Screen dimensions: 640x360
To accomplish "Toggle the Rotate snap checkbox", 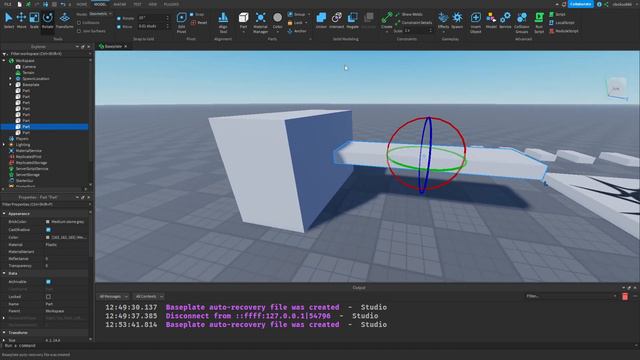I will coord(119,18).
